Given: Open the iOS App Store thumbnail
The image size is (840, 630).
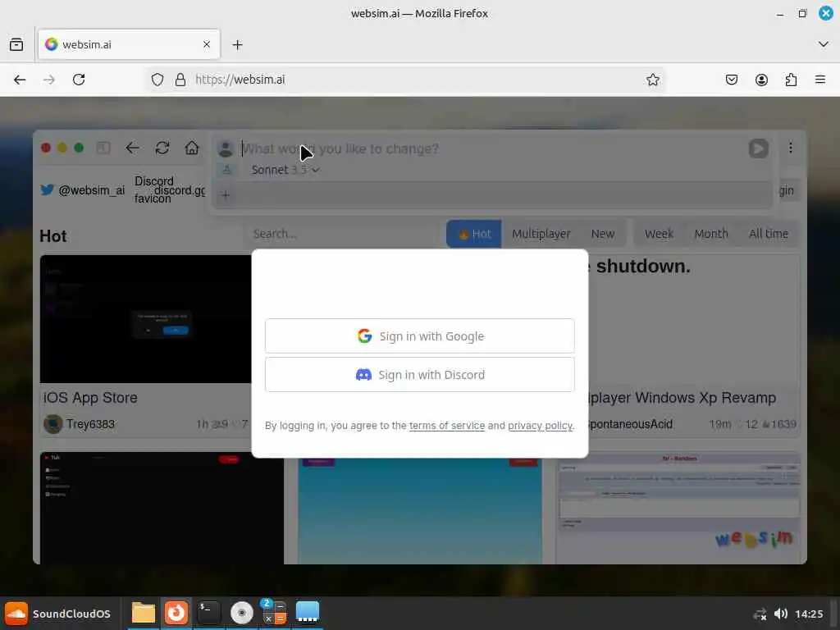Looking at the screenshot, I should pyautogui.click(x=146, y=319).
